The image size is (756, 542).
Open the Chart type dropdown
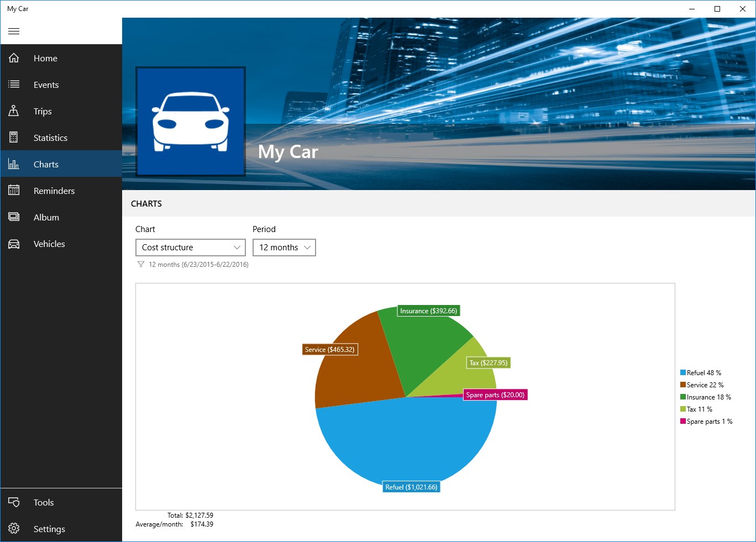190,247
